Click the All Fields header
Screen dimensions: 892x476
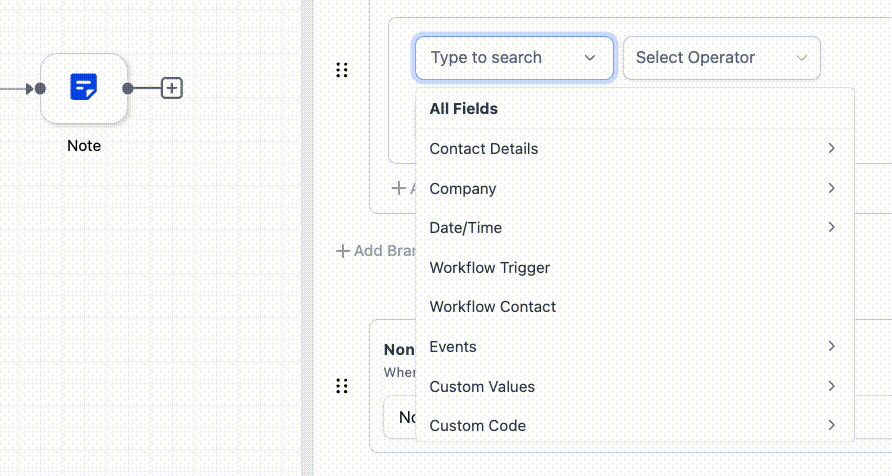tap(463, 109)
